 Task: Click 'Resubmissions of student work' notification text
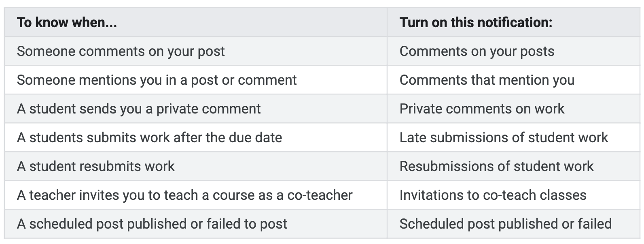coord(496,167)
